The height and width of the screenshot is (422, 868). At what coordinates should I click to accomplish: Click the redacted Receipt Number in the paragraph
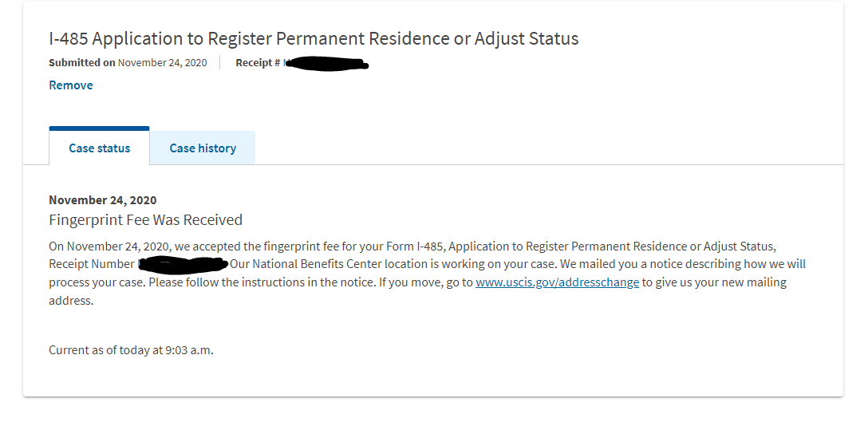click(x=183, y=264)
